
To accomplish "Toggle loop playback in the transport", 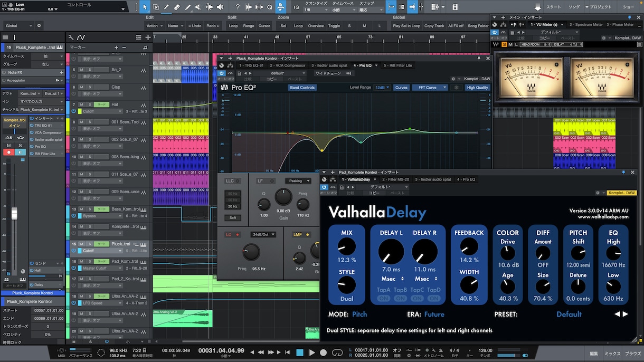I will point(337,353).
